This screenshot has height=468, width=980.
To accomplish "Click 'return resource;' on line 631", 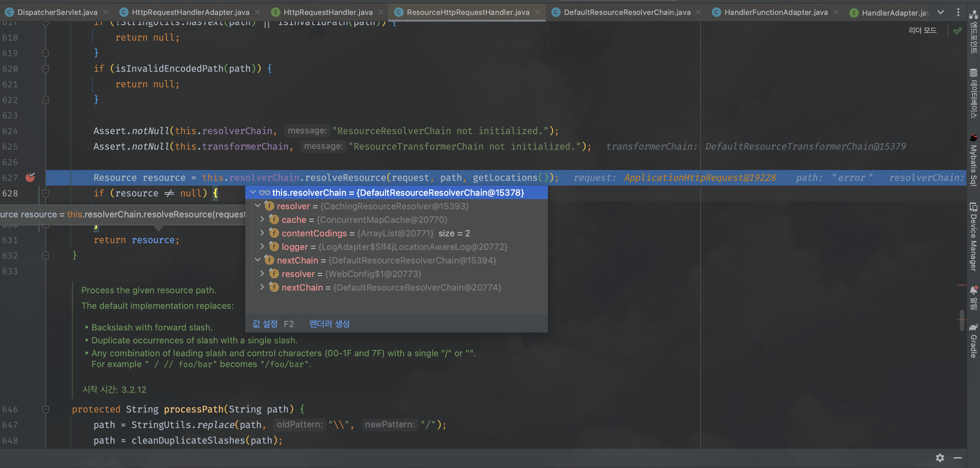I will coord(136,240).
